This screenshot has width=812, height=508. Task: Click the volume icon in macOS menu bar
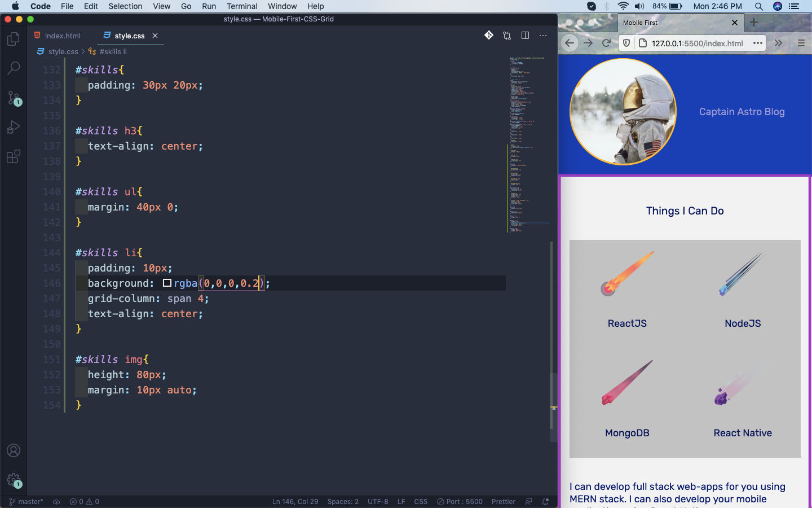639,6
